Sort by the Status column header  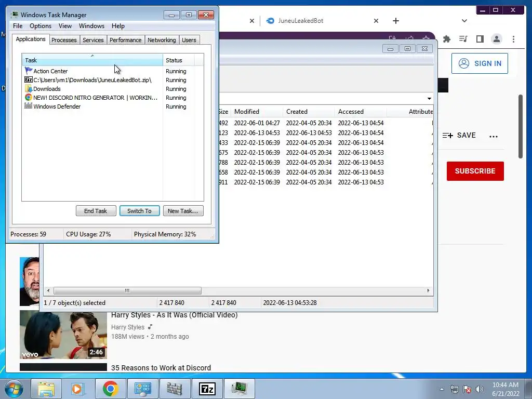pyautogui.click(x=179, y=60)
